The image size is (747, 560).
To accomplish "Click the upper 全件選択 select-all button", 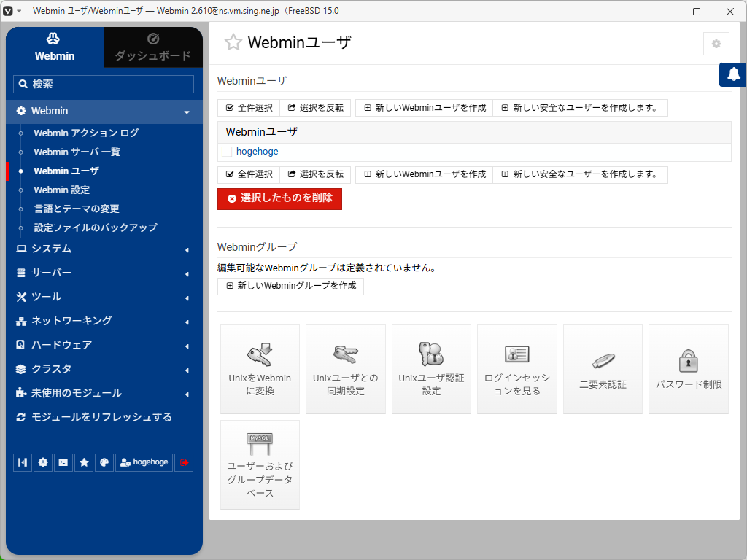I will tap(249, 108).
